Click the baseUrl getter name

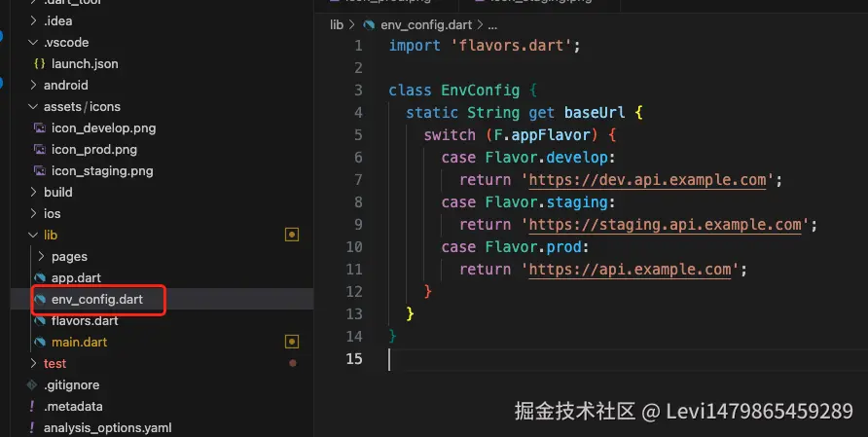[595, 113]
